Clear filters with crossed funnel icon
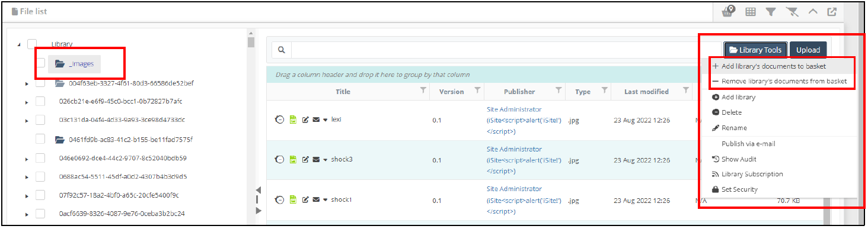 (x=792, y=12)
